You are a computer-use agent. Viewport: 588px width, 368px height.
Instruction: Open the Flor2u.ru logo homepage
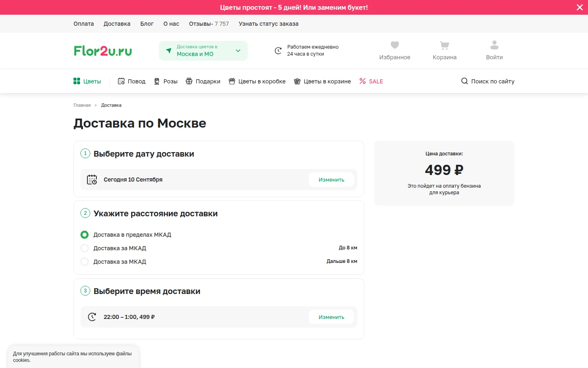point(103,51)
